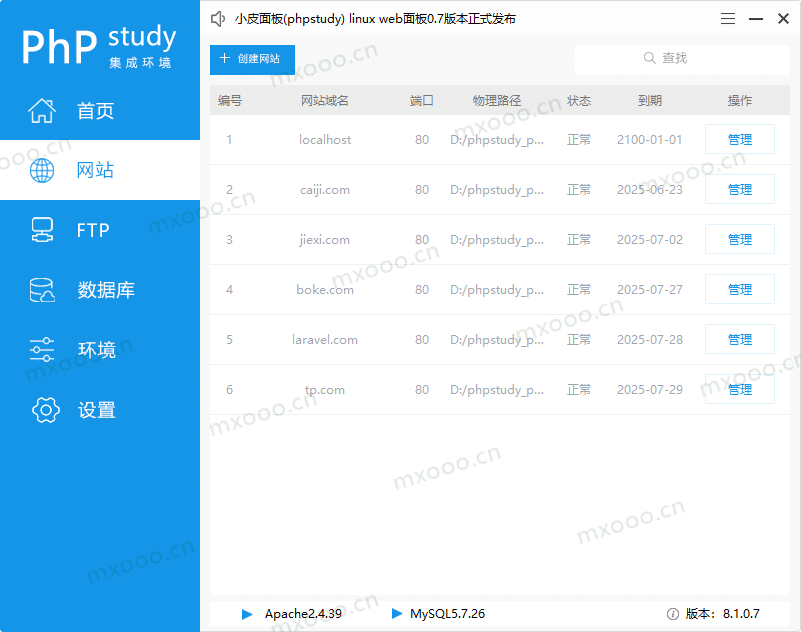
Task: Click the settings gear icon
Action: 46,410
